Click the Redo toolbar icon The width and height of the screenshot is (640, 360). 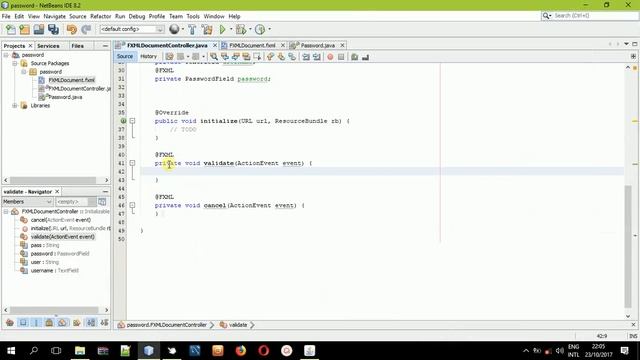(86, 29)
